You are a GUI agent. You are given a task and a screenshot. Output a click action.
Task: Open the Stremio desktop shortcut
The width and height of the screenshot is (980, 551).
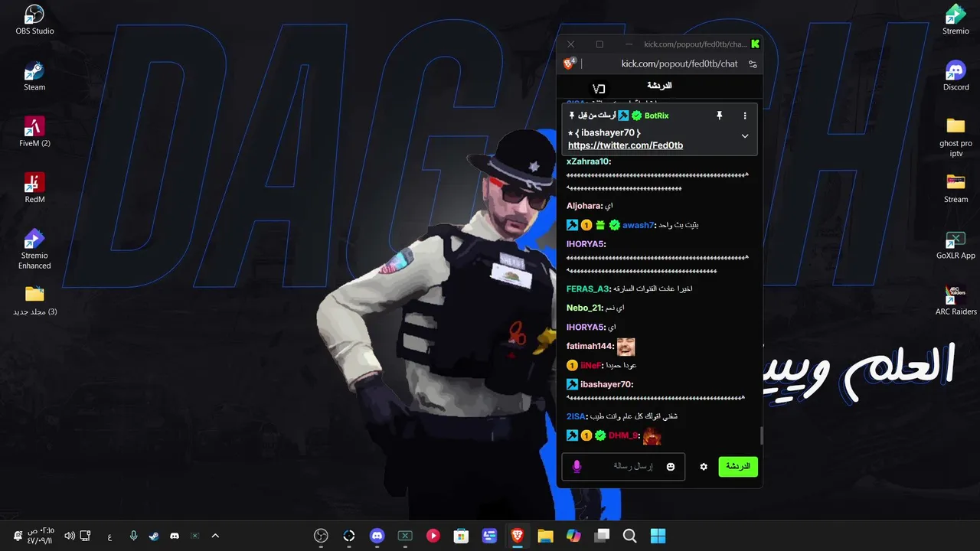click(x=955, y=21)
